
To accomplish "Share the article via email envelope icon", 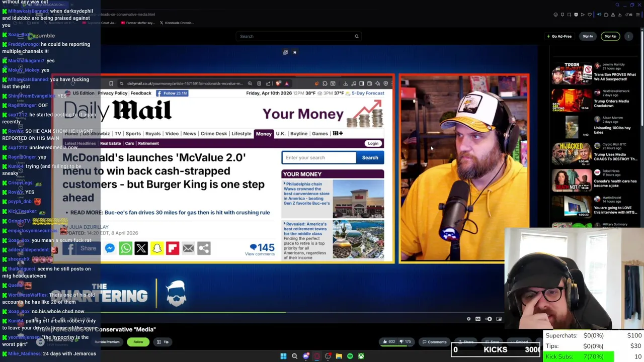I will pyautogui.click(x=188, y=248).
